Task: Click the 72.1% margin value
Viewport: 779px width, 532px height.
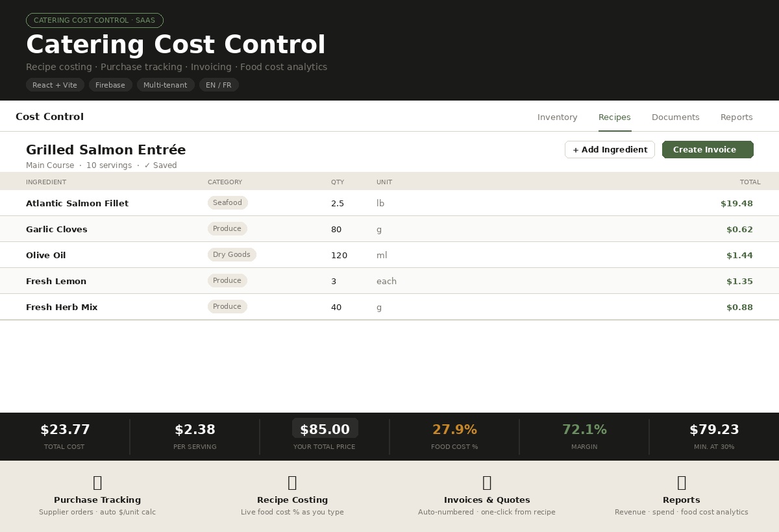Action: (x=584, y=429)
